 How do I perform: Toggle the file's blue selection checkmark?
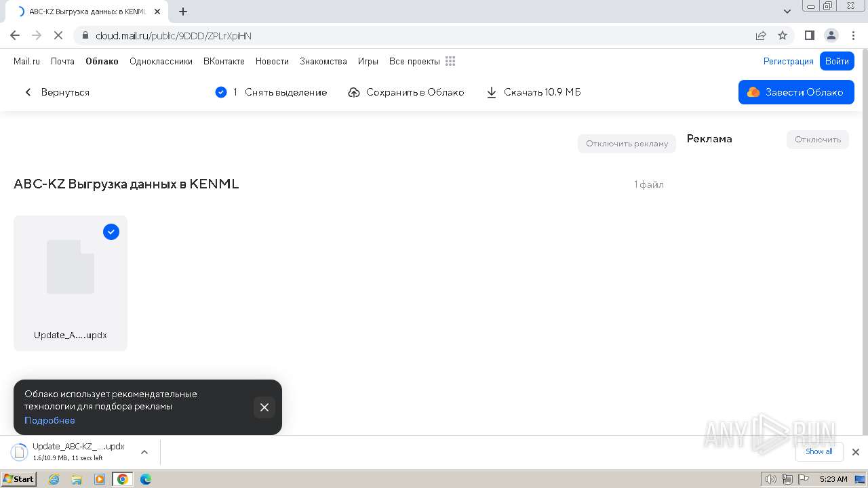111,232
